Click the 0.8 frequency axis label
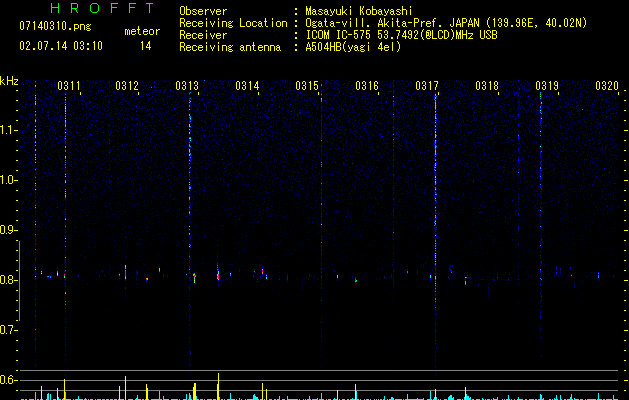Viewport: 629px width, 400px height. click(x=7, y=280)
